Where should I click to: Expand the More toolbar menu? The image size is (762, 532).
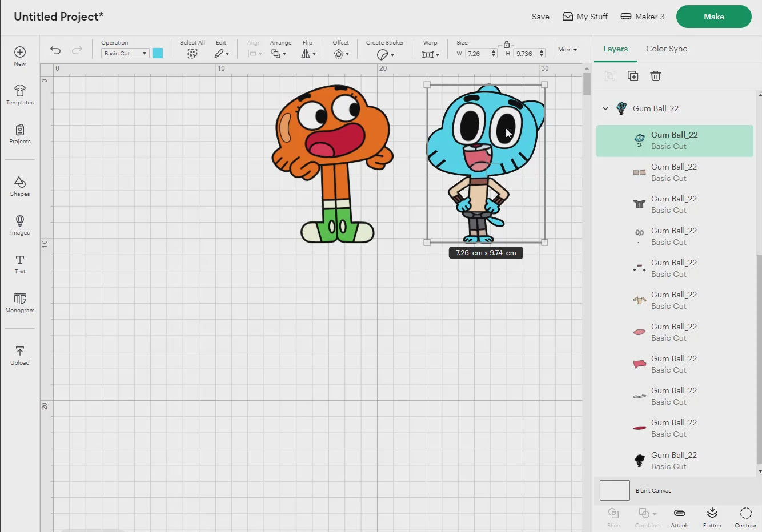click(567, 50)
